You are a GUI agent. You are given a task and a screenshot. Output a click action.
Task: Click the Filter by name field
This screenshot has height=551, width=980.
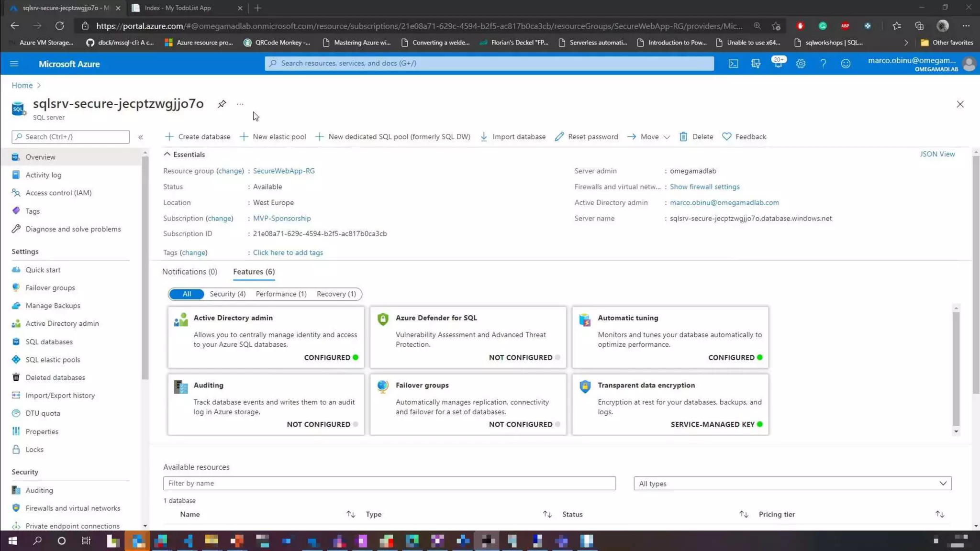point(389,484)
